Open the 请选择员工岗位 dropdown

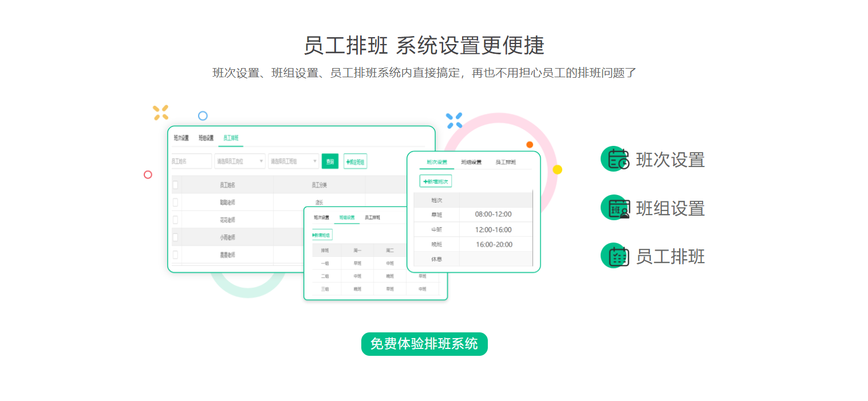click(239, 161)
